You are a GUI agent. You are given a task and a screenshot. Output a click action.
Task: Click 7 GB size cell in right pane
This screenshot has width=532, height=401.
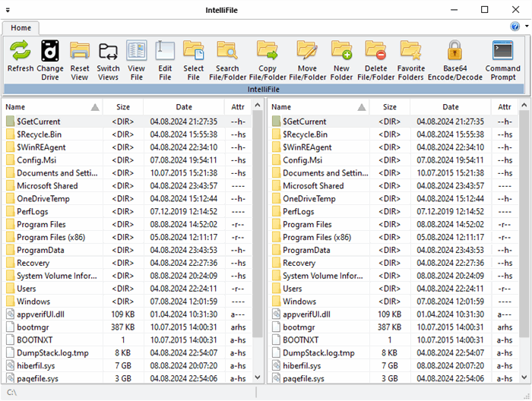(x=389, y=366)
